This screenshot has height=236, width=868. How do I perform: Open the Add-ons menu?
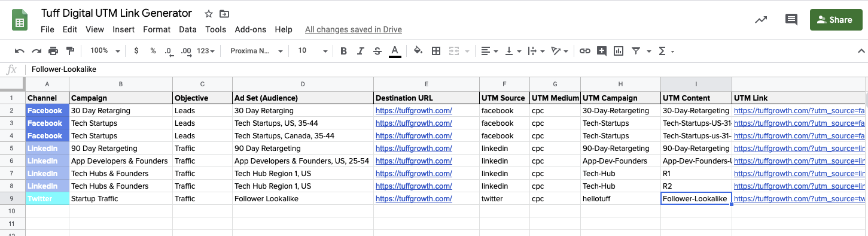(x=251, y=29)
